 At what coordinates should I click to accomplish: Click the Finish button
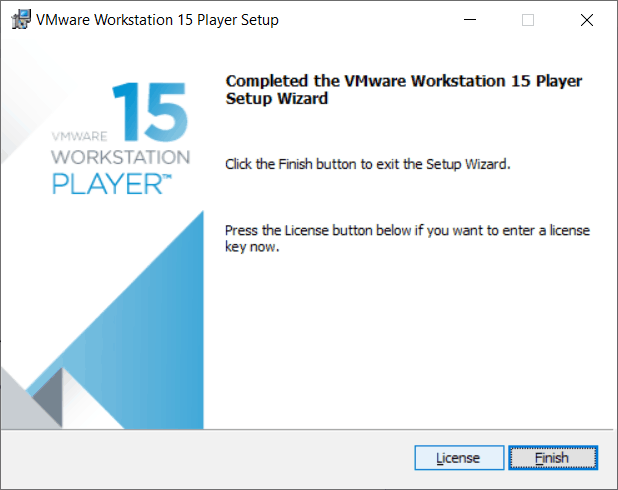tap(552, 458)
